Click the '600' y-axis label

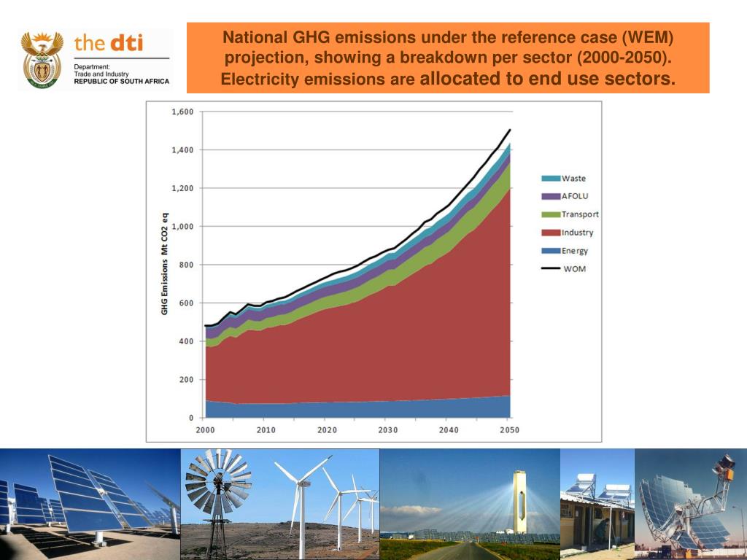click(x=186, y=303)
